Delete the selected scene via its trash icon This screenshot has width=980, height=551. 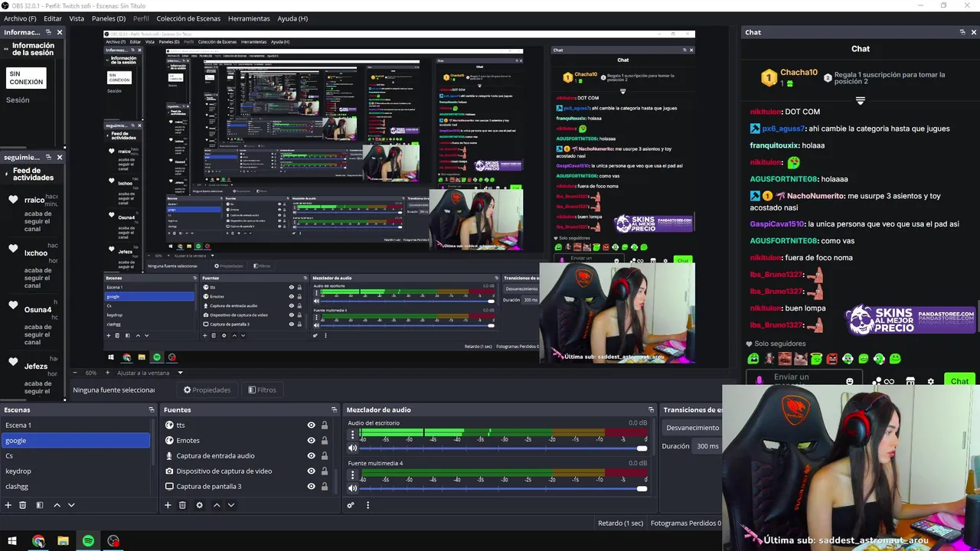pos(23,505)
